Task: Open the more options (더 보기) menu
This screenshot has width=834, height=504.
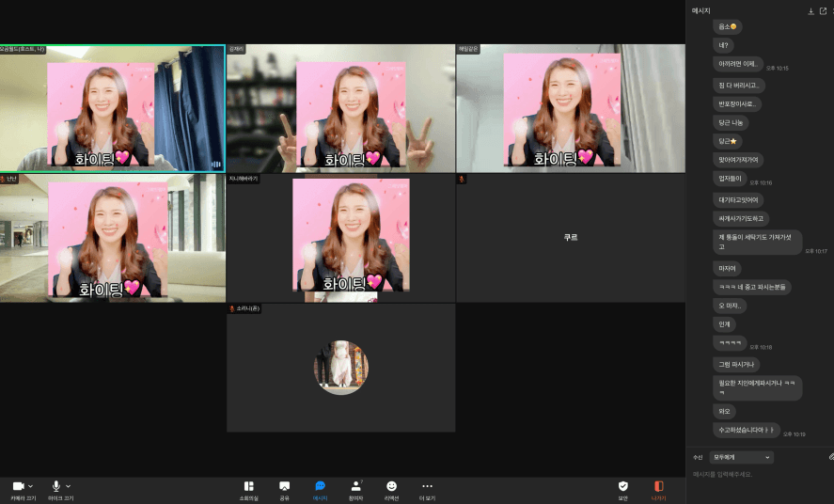Action: [427, 486]
